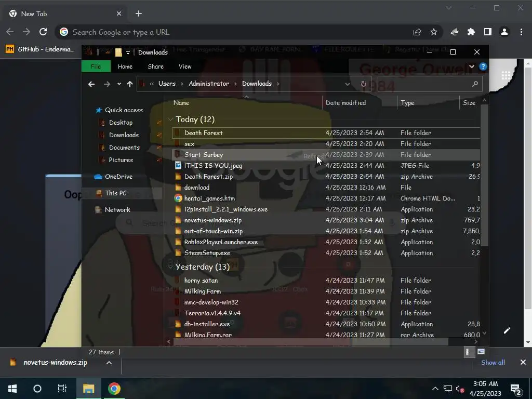Screen dimensions: 532x399
Task: Select OneDrive in the navigation pane
Action: [118, 177]
